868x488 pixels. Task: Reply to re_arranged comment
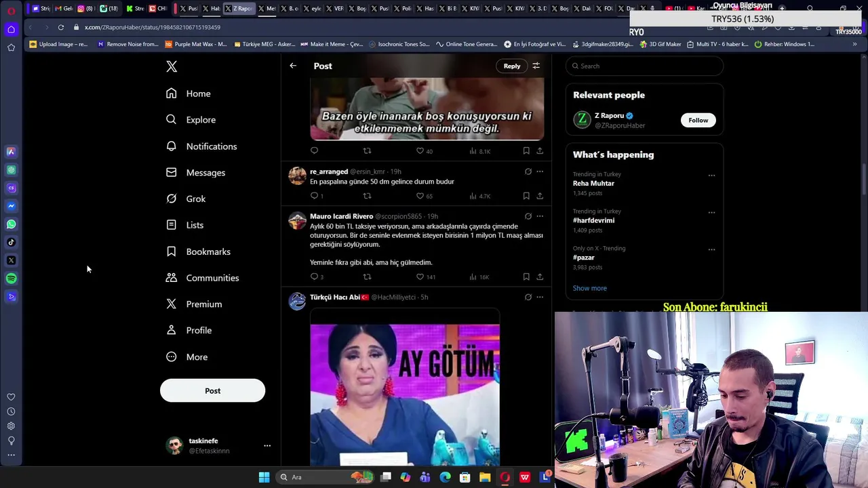pyautogui.click(x=314, y=196)
